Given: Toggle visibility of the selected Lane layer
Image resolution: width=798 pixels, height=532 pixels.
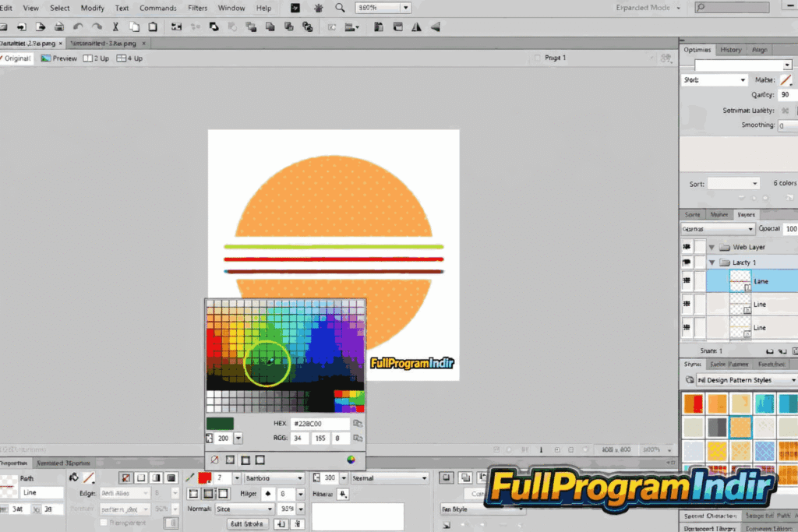Looking at the screenshot, I should pos(687,280).
